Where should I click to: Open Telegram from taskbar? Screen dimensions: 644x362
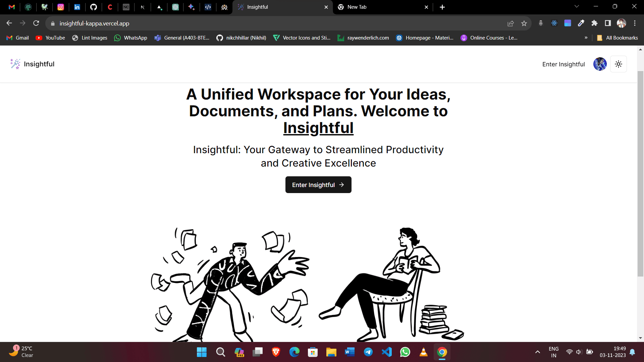click(368, 352)
